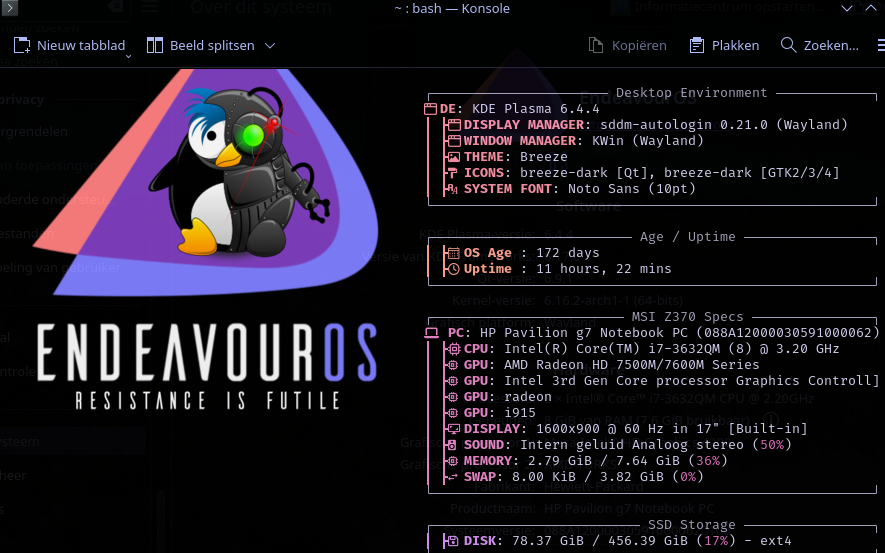Screen dimensions: 885x553
Task: Open the Nieuw tabblad dropdown arrow
Action: (128, 56)
